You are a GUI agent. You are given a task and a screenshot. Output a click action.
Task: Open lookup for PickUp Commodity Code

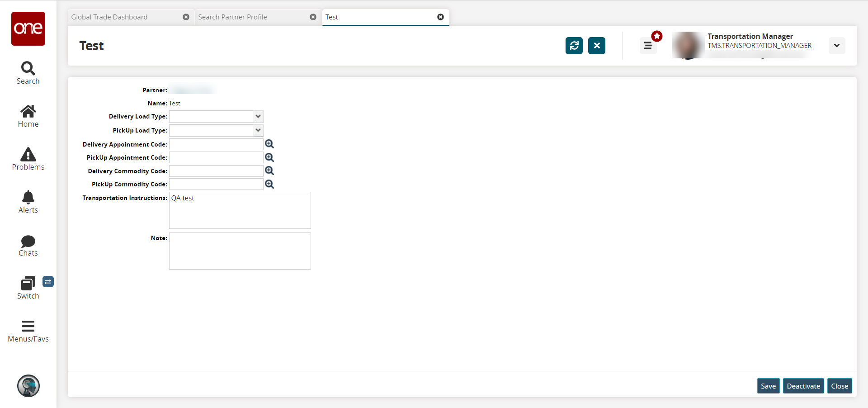pyautogui.click(x=269, y=184)
